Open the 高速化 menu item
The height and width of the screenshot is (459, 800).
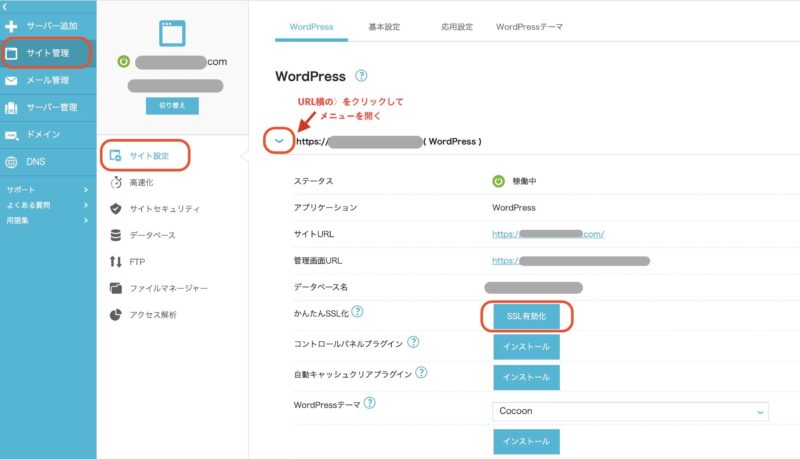click(x=141, y=183)
